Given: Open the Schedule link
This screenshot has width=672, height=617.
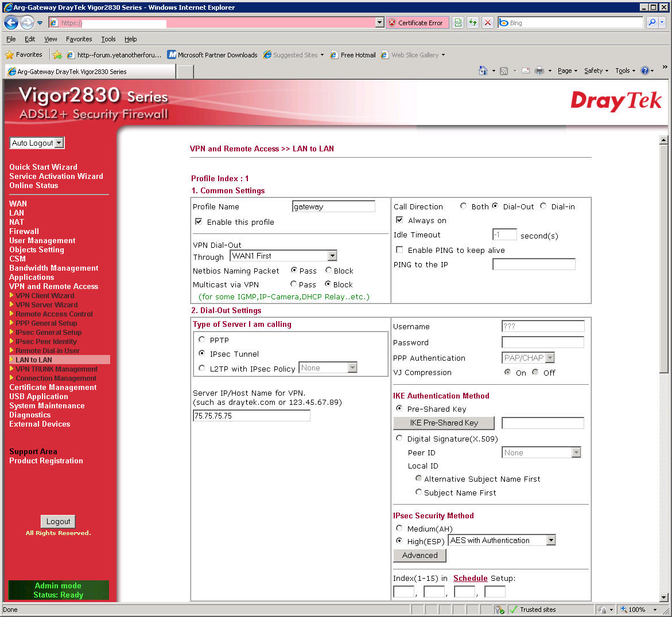Looking at the screenshot, I should [470, 578].
